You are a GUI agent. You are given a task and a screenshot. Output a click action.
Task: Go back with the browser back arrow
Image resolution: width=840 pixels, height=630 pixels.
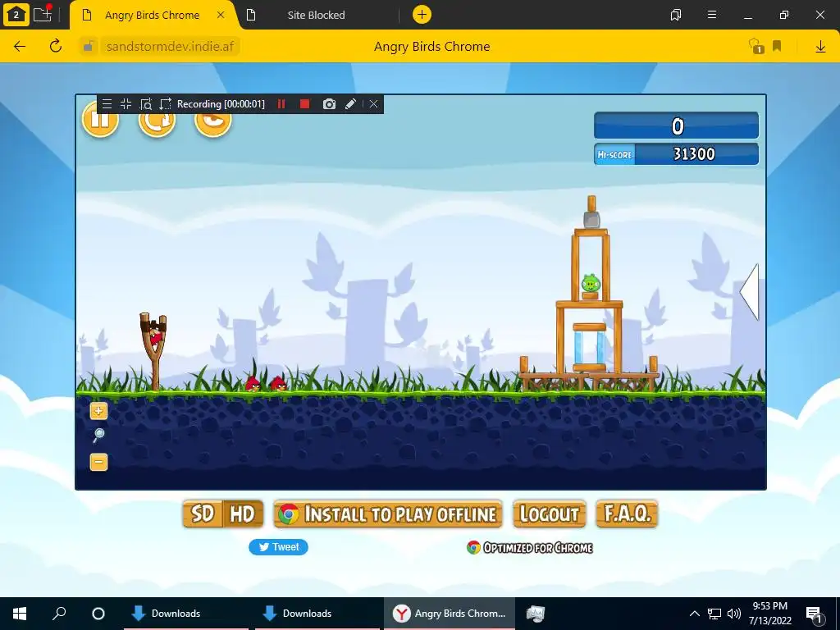[20, 47]
